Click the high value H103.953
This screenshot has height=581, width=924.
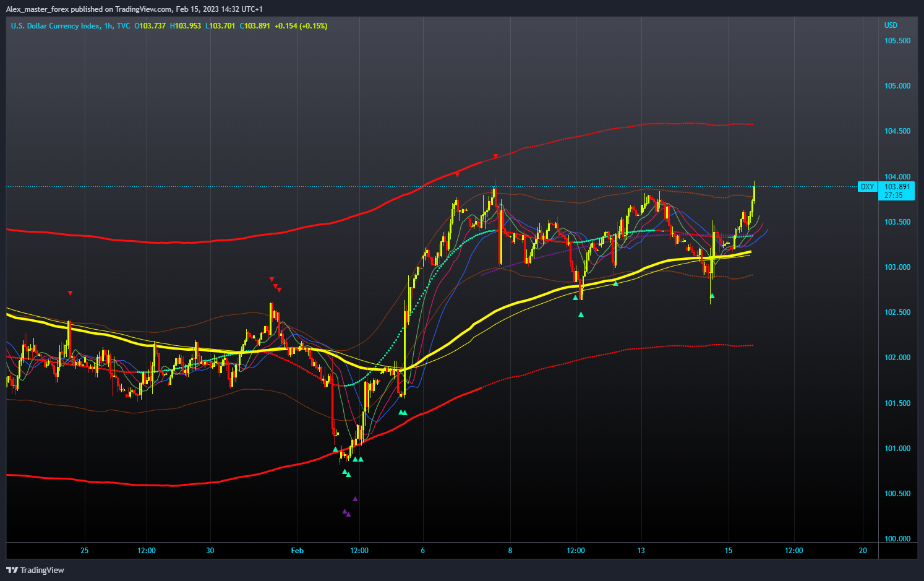click(x=186, y=26)
